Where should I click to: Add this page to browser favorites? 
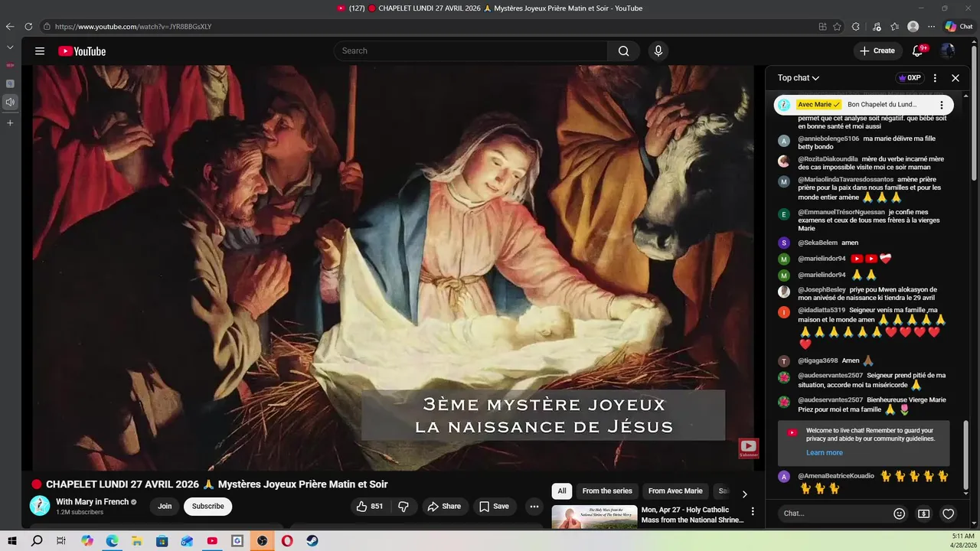(838, 27)
